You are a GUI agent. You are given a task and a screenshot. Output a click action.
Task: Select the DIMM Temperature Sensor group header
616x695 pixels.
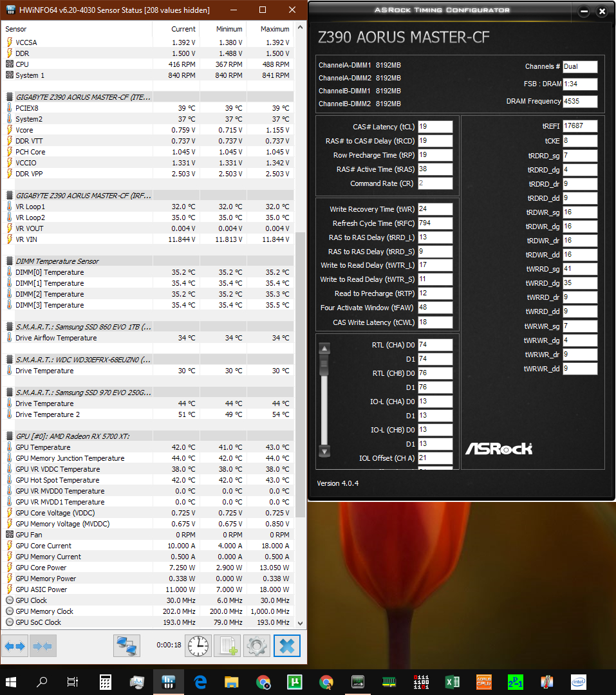click(147, 261)
